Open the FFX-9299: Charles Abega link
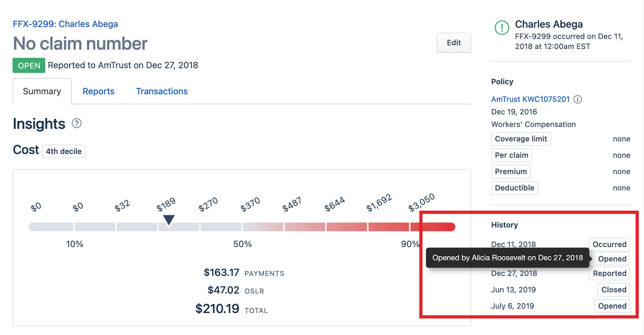 click(x=65, y=24)
